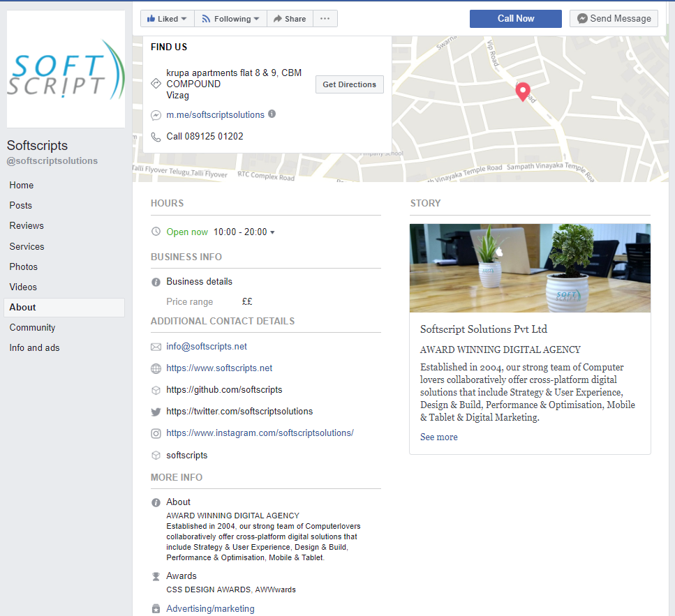
Task: Open the three-dots more options menu
Action: pos(325,19)
